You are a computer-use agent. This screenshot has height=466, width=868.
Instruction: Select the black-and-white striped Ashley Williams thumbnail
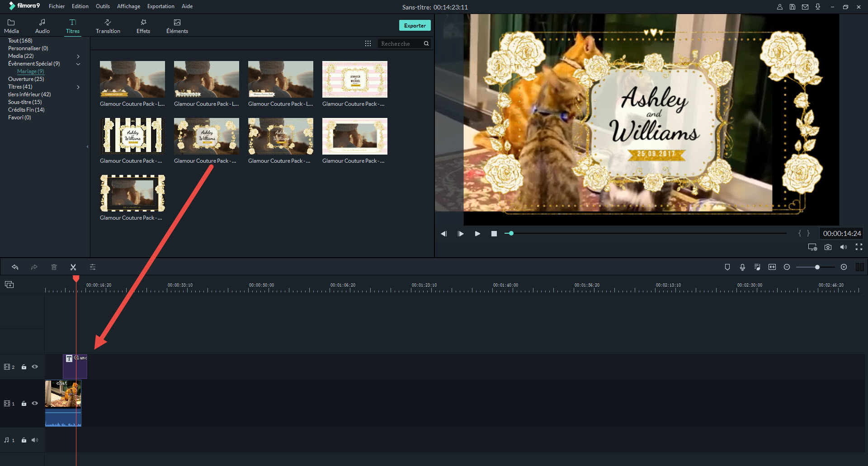pyautogui.click(x=132, y=136)
